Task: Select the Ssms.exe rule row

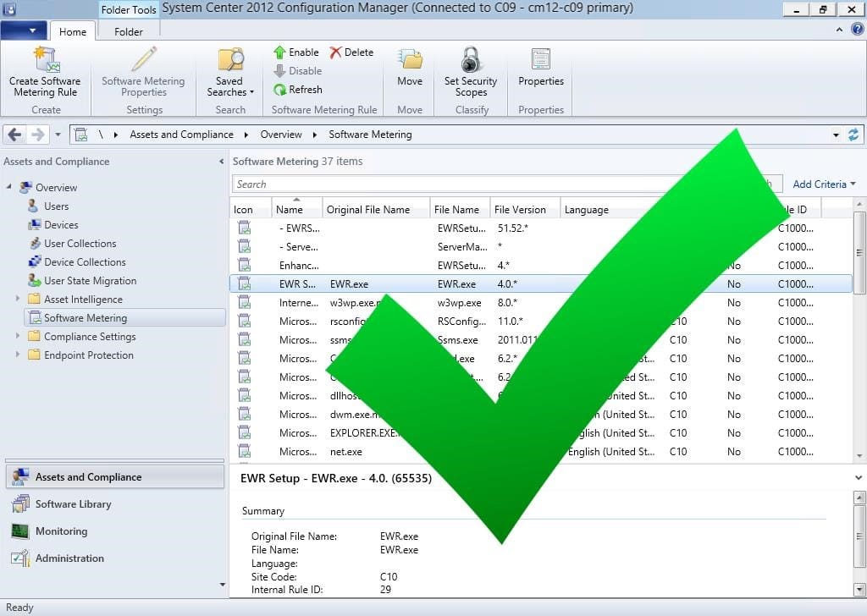Action: click(x=541, y=340)
